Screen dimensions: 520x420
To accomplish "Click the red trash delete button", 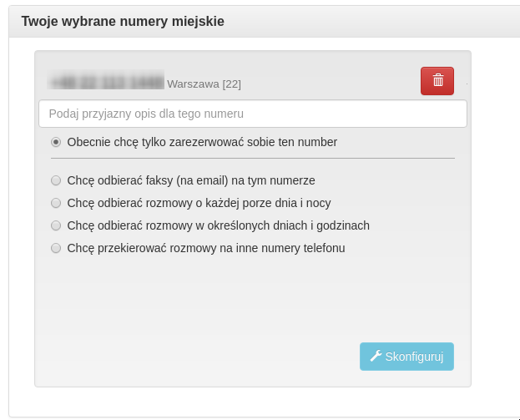I will (437, 81).
